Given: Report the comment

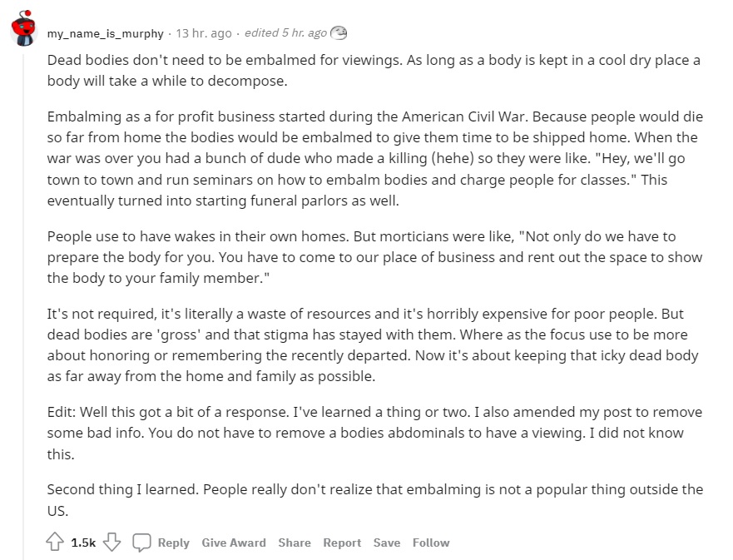Looking at the screenshot, I should (342, 543).
